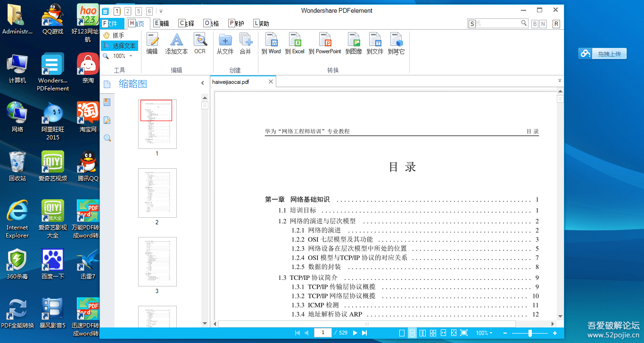
Task: Convert document 到图像 to image
Action: (354, 44)
